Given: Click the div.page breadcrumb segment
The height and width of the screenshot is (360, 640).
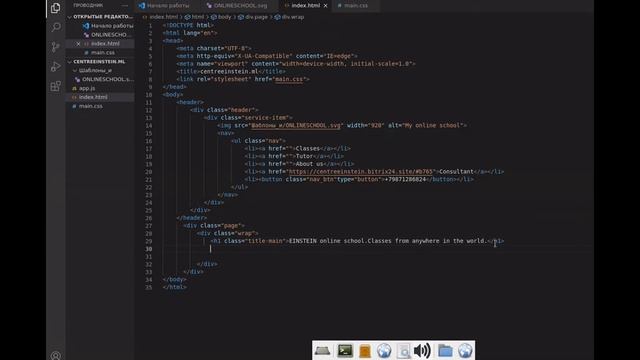Looking at the screenshot, I should pos(256,17).
